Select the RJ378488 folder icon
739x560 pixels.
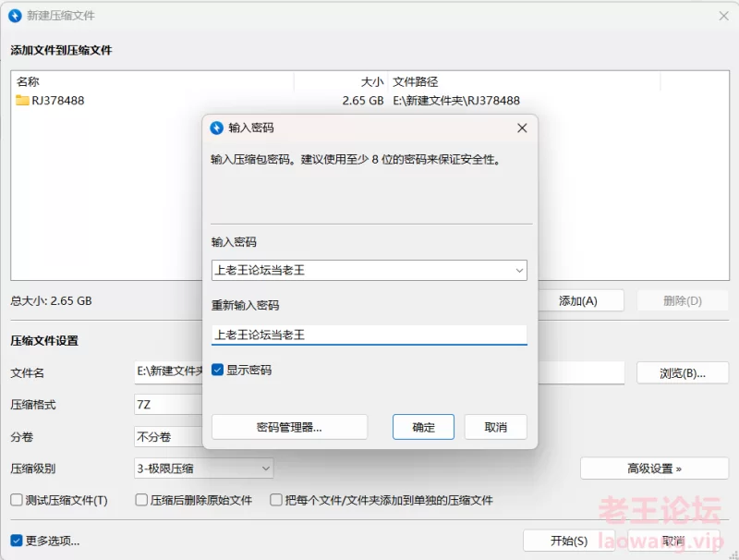pyautogui.click(x=22, y=101)
